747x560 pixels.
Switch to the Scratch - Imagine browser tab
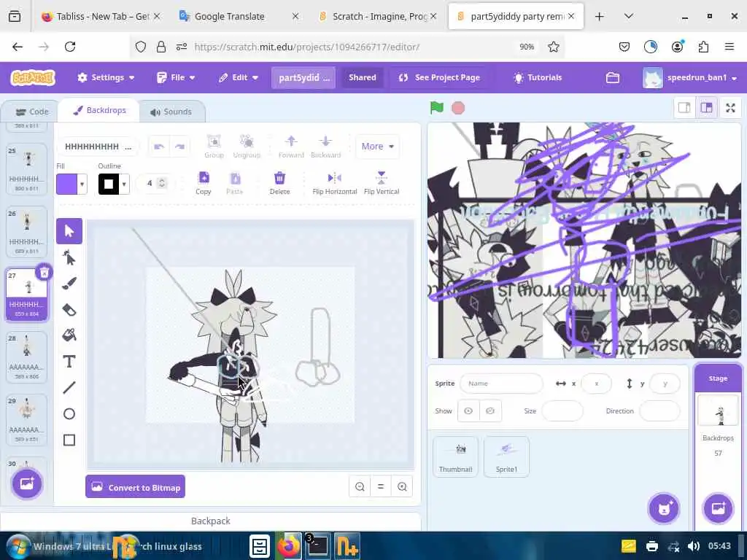(x=376, y=16)
